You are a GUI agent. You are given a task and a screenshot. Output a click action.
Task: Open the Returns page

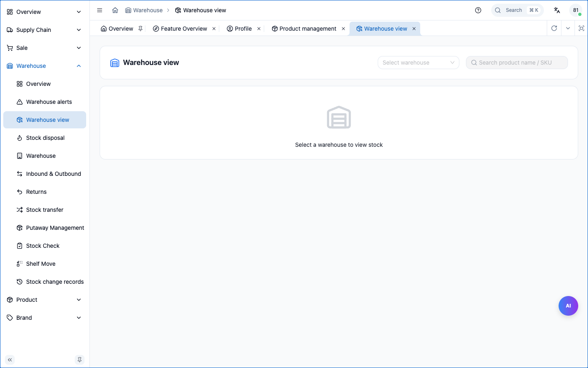click(x=45, y=192)
